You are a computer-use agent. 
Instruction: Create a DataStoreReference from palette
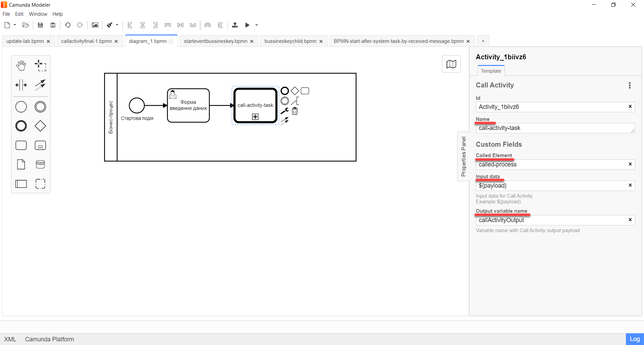[40, 164]
